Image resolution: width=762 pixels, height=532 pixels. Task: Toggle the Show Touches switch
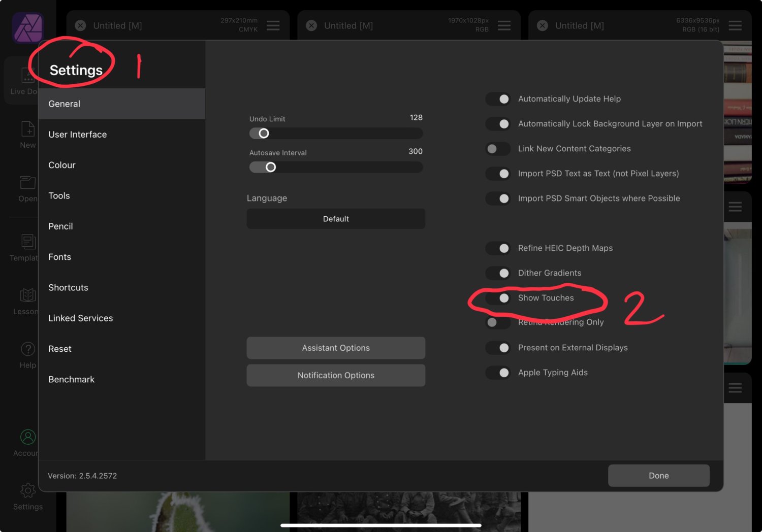click(x=498, y=298)
